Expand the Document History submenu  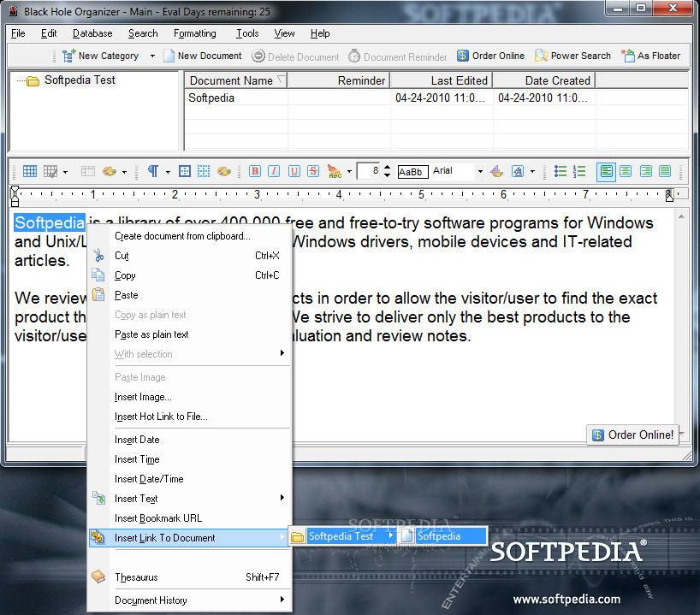coord(190,600)
